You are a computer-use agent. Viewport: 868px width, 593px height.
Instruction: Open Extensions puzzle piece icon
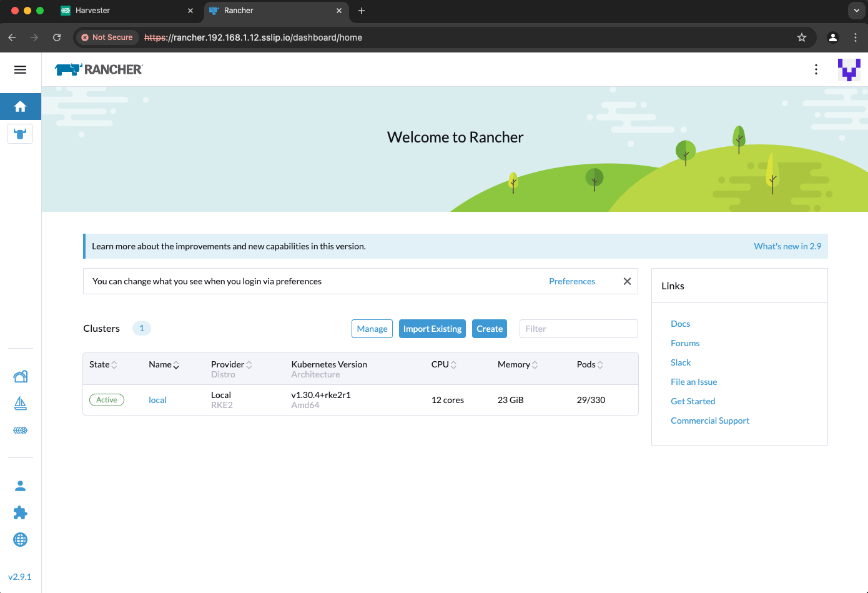pyautogui.click(x=20, y=512)
